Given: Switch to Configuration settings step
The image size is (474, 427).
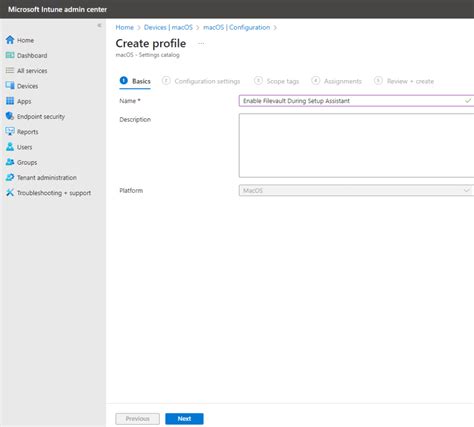Looking at the screenshot, I should 201,81.
